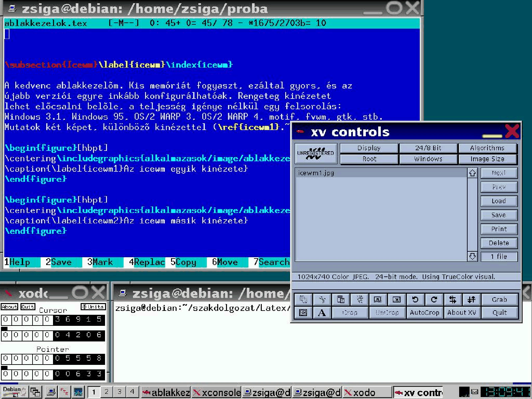Switch to workspace 4 on taskbar

point(132,392)
